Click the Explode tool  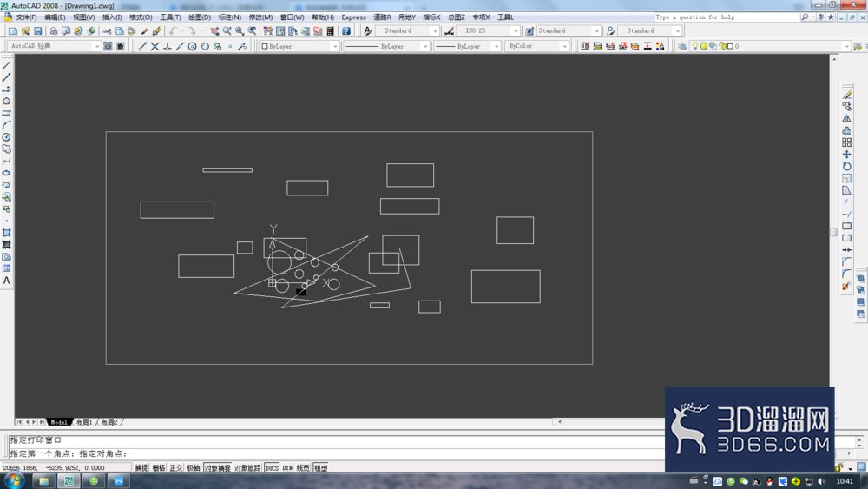click(x=847, y=286)
